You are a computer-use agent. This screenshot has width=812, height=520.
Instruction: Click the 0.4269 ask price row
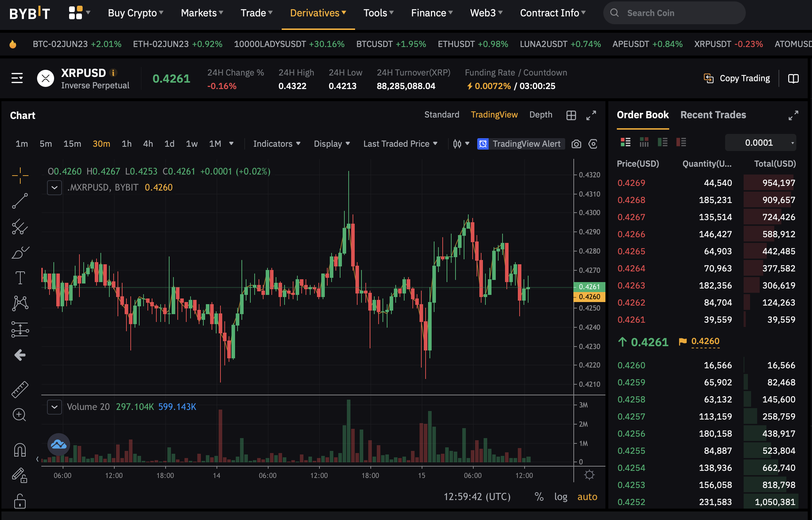point(706,183)
